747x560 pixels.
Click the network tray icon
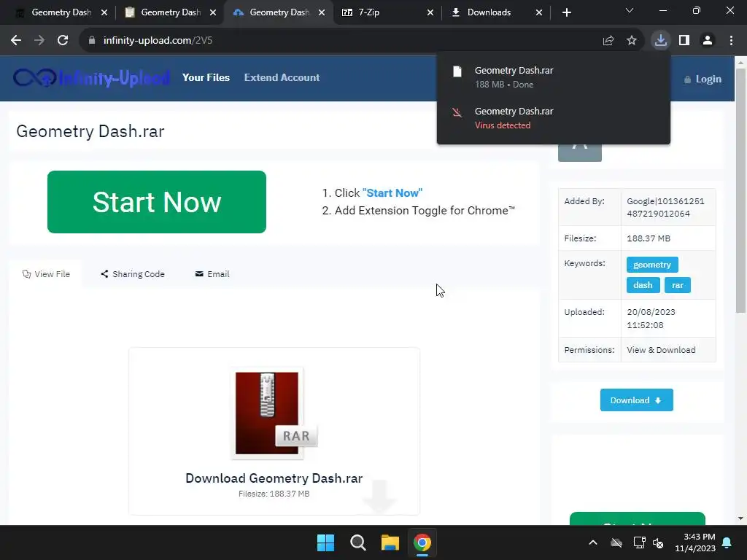pos(639,542)
